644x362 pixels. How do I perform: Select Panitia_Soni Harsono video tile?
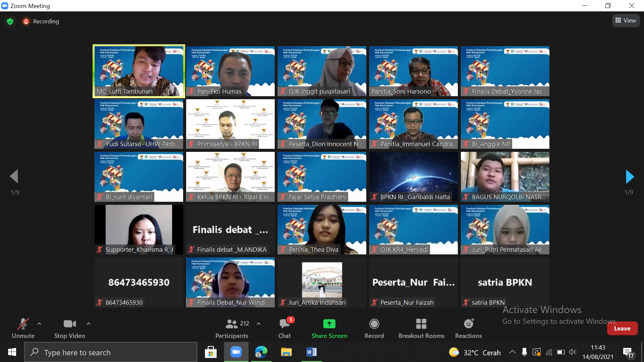pos(414,71)
